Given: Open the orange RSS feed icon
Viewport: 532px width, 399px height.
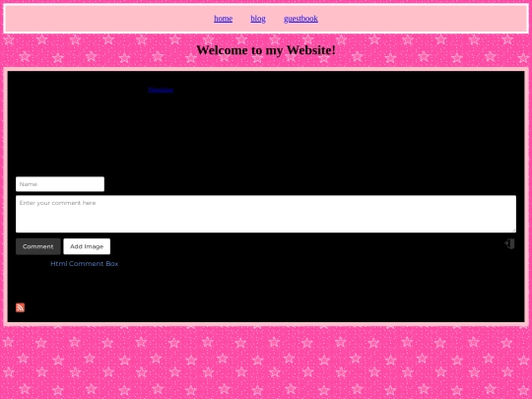Looking at the screenshot, I should pos(20,307).
